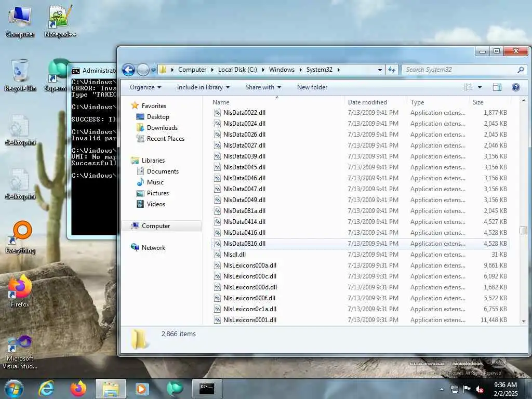Open the Documents library
The width and height of the screenshot is (532, 399).
[x=163, y=171]
